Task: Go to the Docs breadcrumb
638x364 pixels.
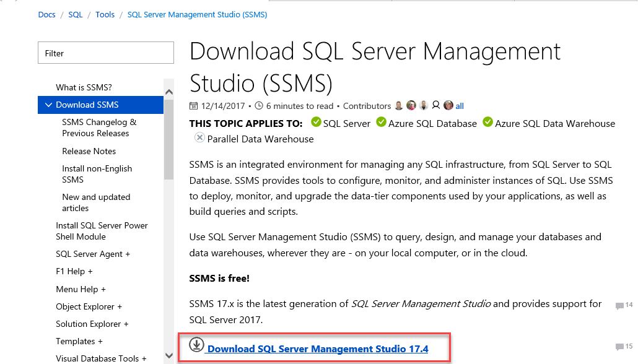Action: [x=46, y=14]
